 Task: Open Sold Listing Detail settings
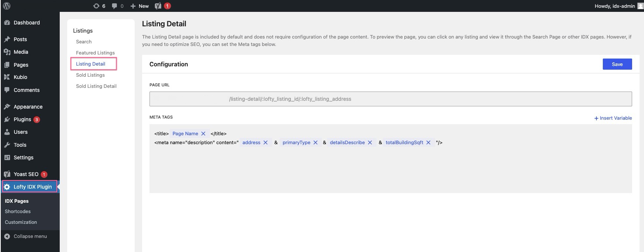pos(96,86)
